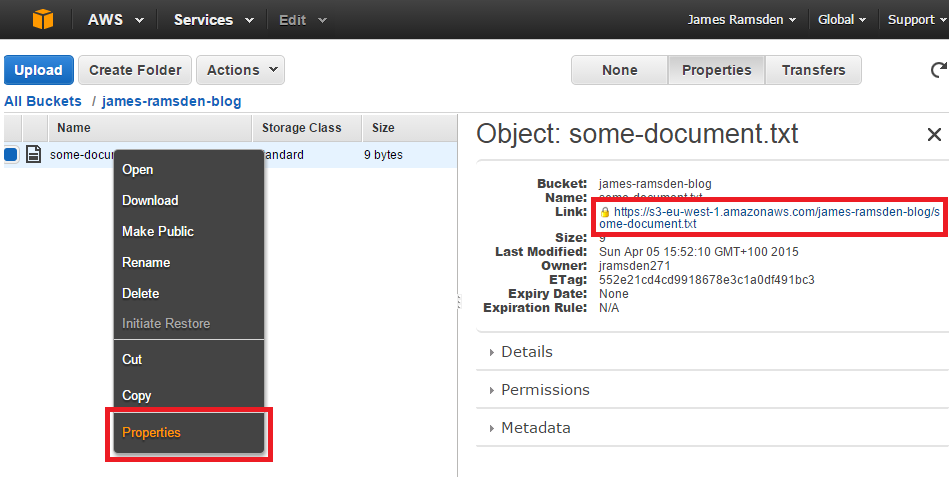Click the james-ramsden-blog breadcrumb link

tap(171, 101)
